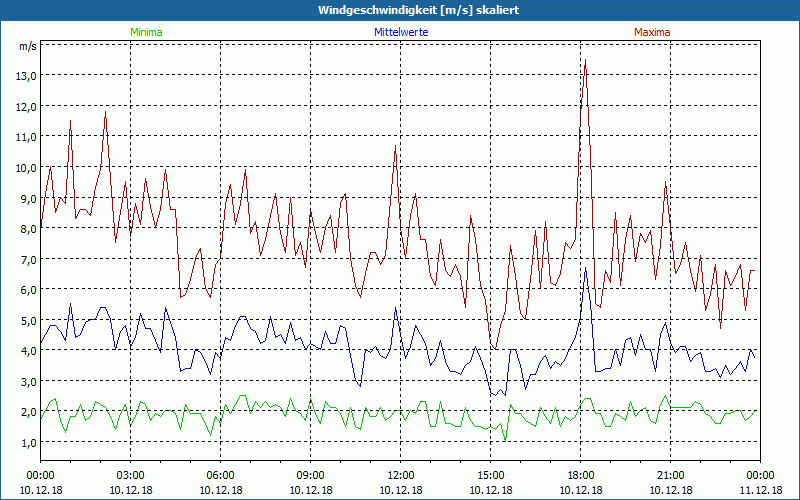
Task: Click the tallest blue Mittelwerte peak after 18:00
Action: coord(586,268)
